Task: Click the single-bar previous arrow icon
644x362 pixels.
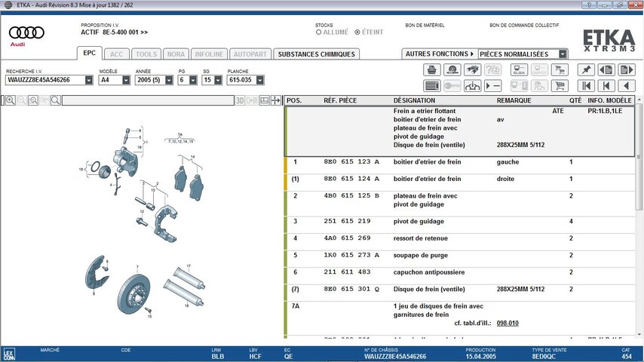Action: (x=606, y=86)
